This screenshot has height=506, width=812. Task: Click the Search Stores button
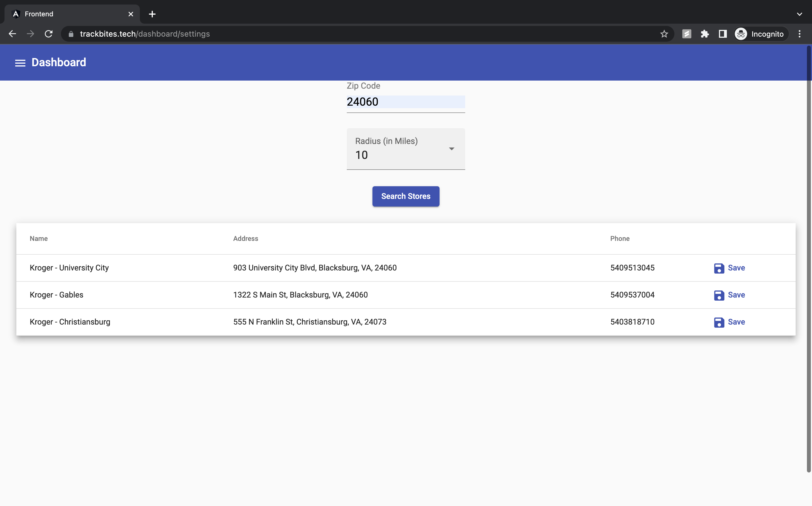pyautogui.click(x=405, y=196)
